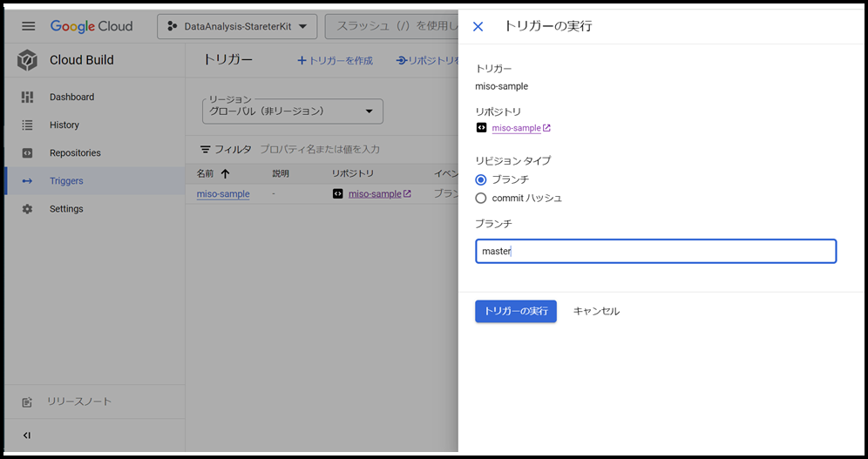Click the Cloud Build product icon

tap(27, 60)
